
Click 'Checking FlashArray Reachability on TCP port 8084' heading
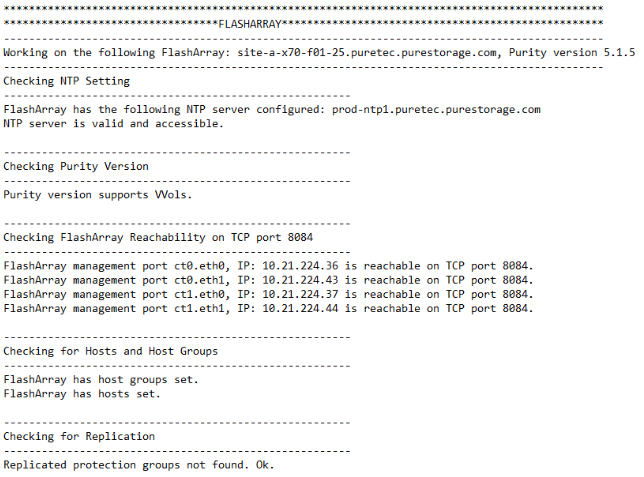click(x=158, y=237)
